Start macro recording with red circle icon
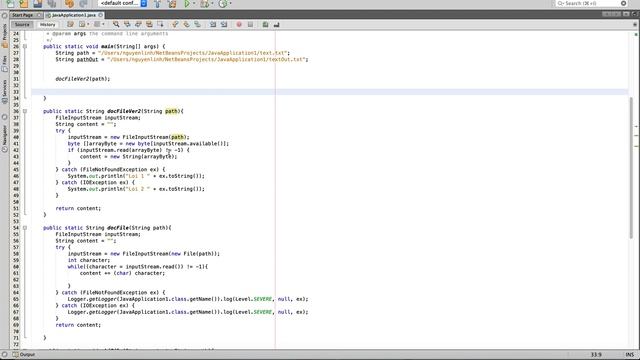 coord(239,24)
